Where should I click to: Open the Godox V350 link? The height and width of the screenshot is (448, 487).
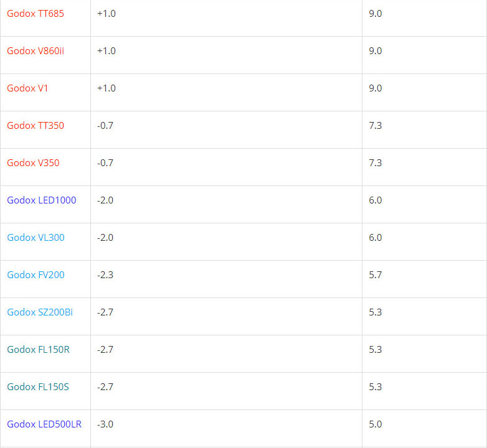coord(33,163)
